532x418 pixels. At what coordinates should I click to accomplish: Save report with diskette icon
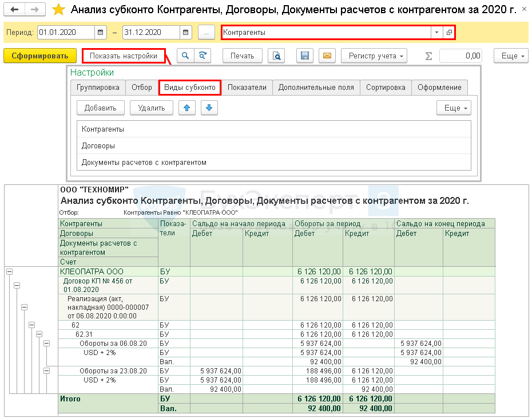305,56
